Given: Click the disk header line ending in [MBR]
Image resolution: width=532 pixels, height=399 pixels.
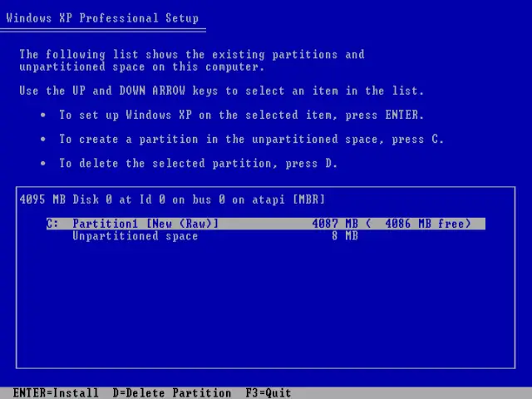Looking at the screenshot, I should pos(172,199).
